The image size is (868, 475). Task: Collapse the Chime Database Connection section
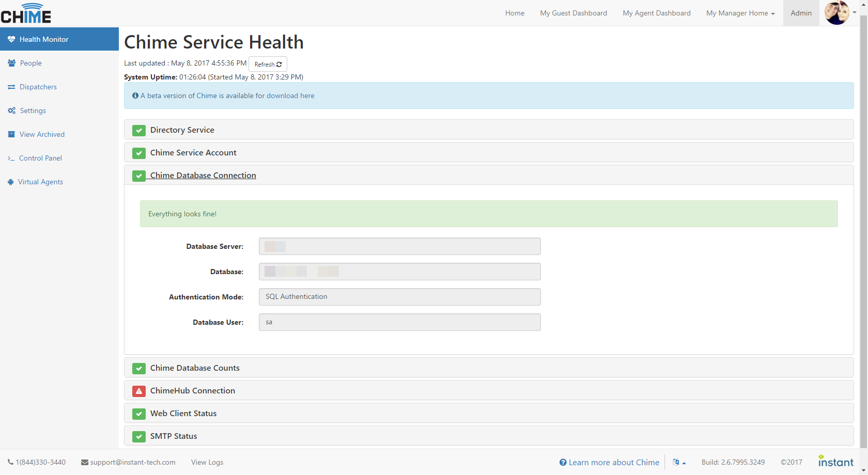click(x=489, y=175)
